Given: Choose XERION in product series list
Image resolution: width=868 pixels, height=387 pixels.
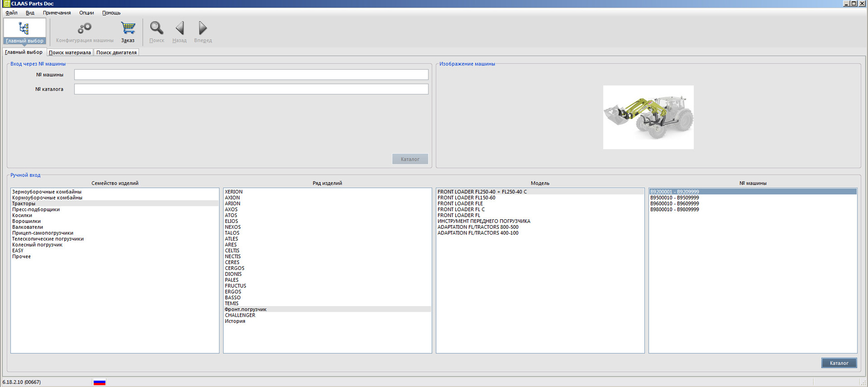Looking at the screenshot, I should tap(233, 192).
